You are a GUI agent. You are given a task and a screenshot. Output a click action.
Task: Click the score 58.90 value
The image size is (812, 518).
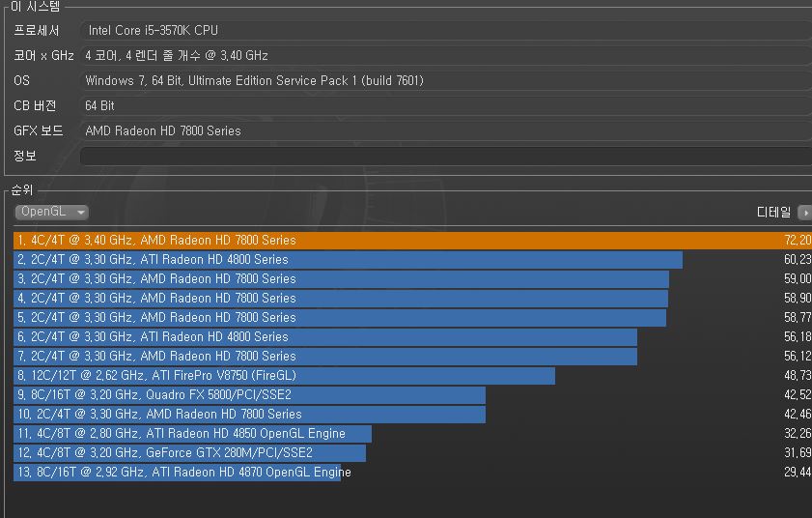798,299
